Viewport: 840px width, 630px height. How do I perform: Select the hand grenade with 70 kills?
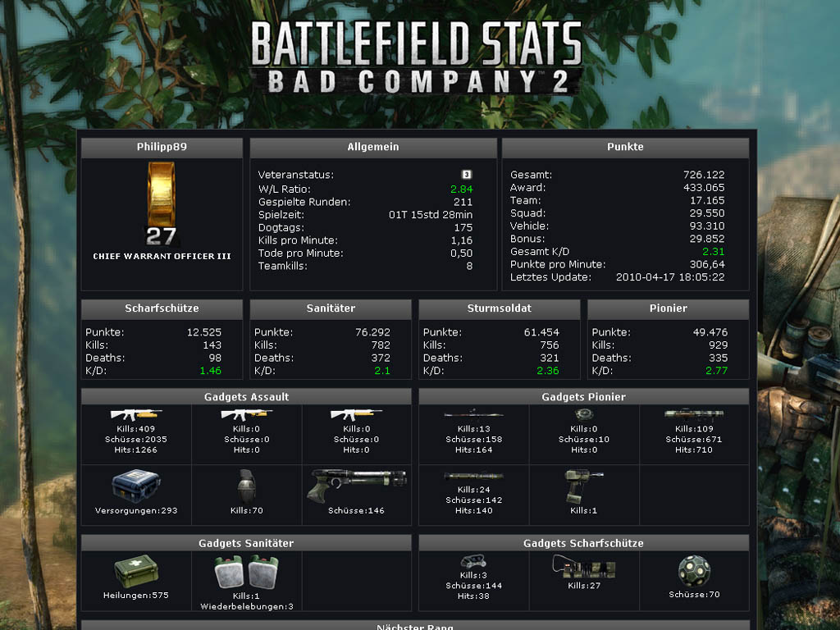246,485
